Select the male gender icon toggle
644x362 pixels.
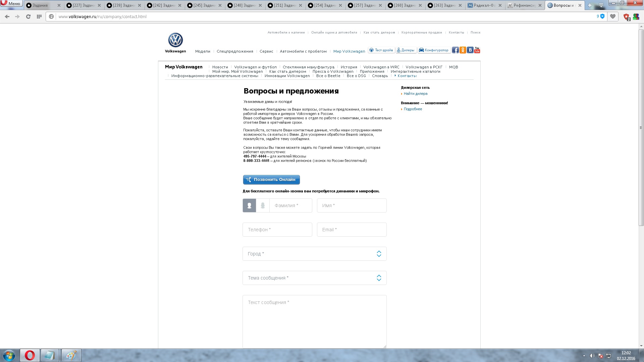click(249, 205)
